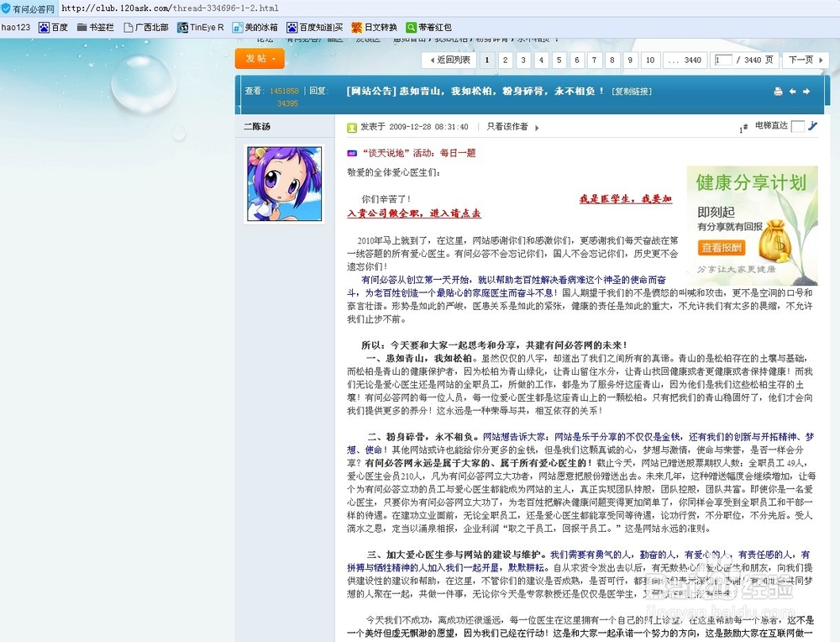
Task: Open the TinEye R bookmark
Action: 201,28
